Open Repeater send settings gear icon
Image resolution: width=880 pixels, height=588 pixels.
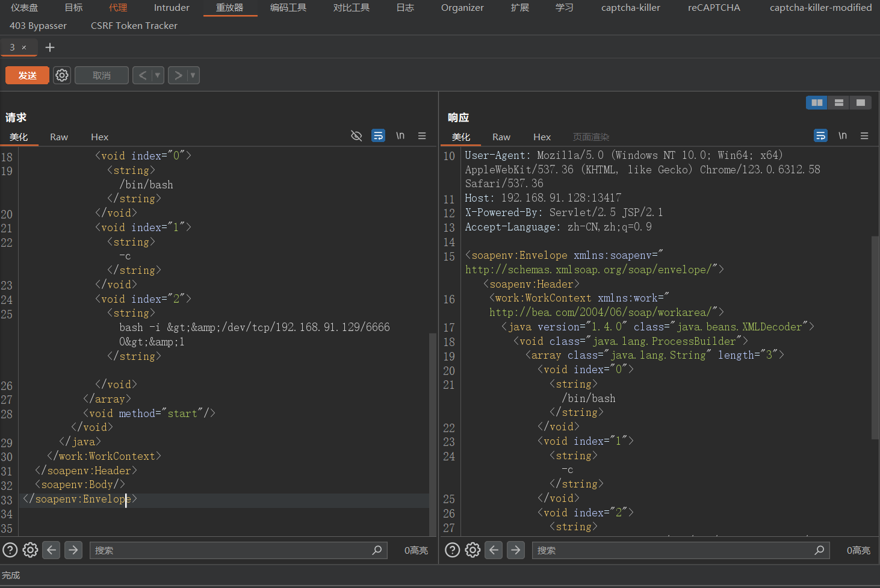(x=62, y=75)
